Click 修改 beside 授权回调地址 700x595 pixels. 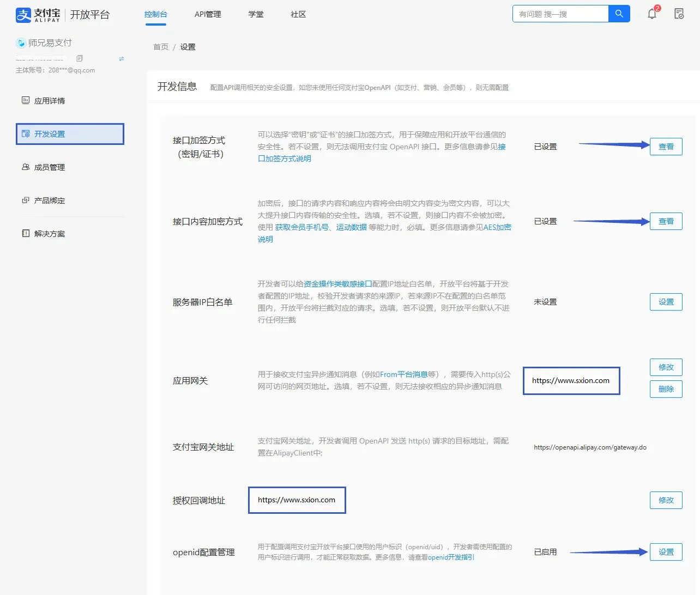coord(666,500)
